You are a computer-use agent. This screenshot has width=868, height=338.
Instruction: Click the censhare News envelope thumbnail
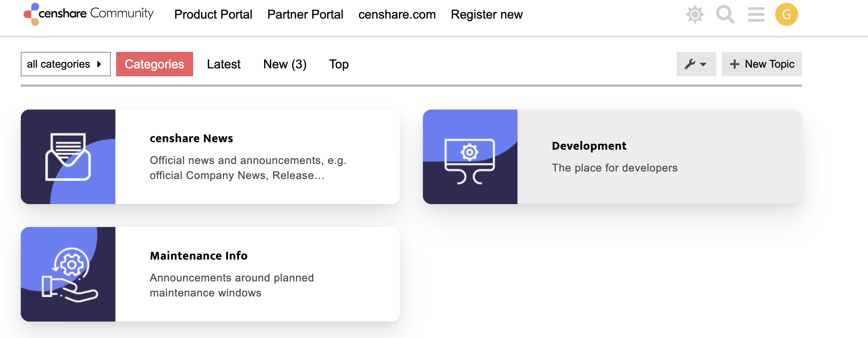click(68, 157)
